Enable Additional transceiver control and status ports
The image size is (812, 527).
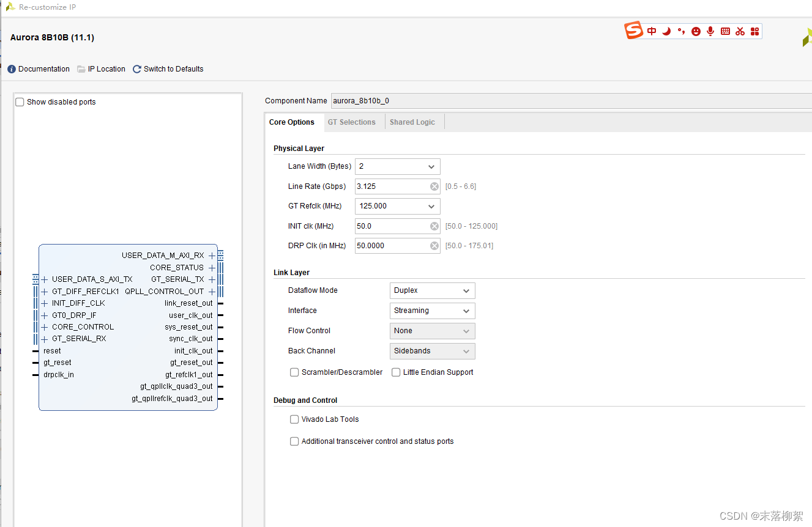point(294,441)
